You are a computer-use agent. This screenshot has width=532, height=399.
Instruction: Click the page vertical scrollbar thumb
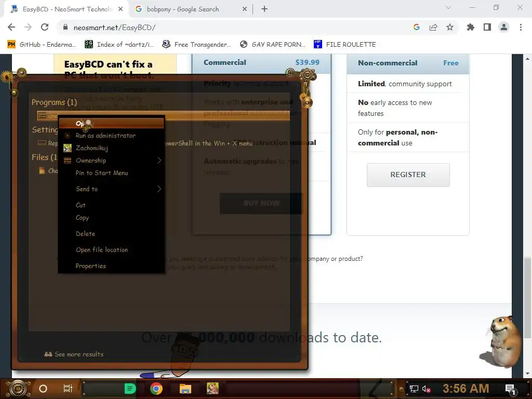coord(527,298)
